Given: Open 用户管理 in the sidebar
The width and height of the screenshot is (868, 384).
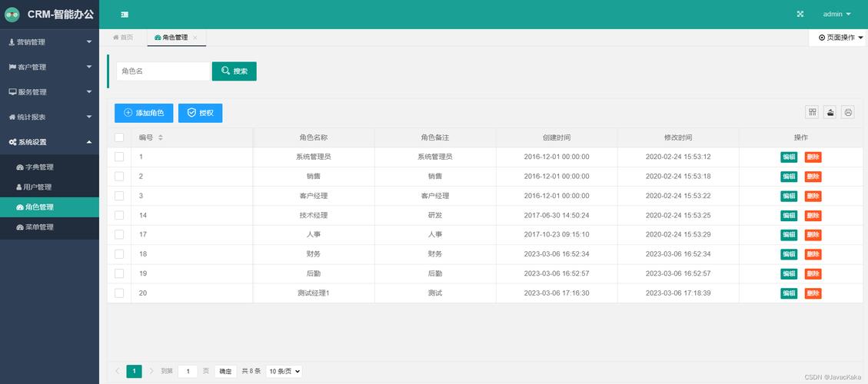Looking at the screenshot, I should pos(50,187).
